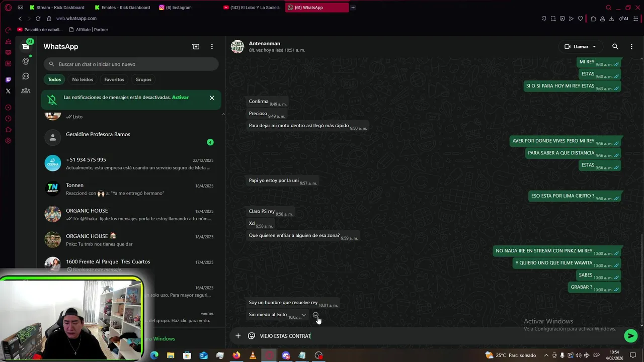Select the 'Todos' chat filter
Image resolution: width=644 pixels, height=362 pixels.
[x=54, y=79]
